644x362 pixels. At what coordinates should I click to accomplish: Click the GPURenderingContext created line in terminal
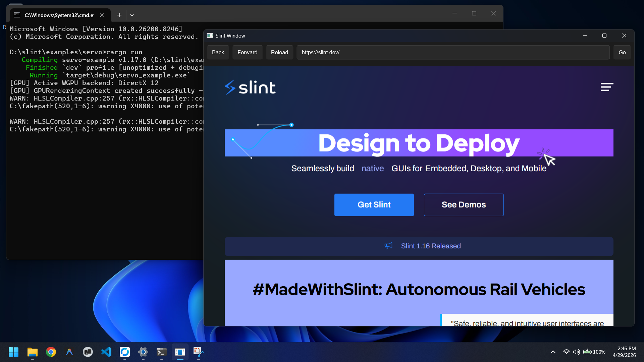[x=106, y=90]
